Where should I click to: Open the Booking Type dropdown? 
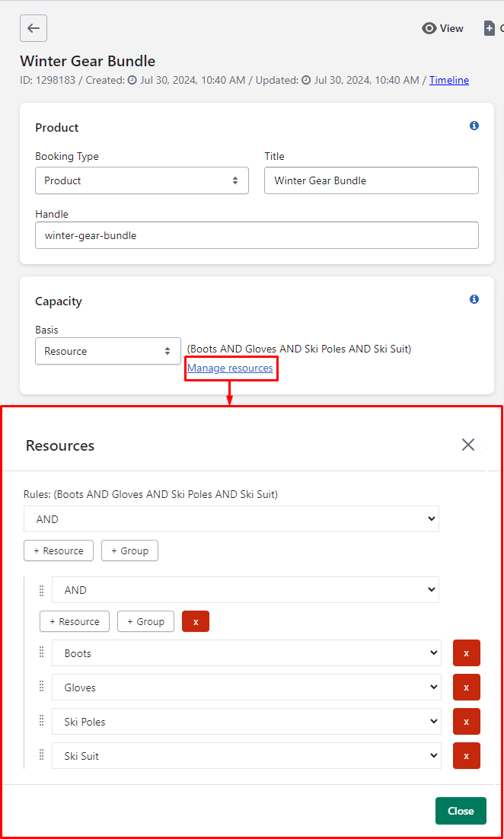[x=142, y=180]
